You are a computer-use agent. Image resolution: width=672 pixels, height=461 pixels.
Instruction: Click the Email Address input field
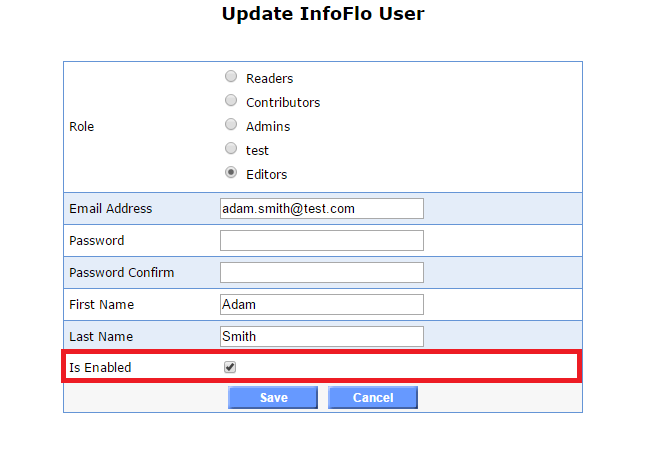pyautogui.click(x=321, y=208)
